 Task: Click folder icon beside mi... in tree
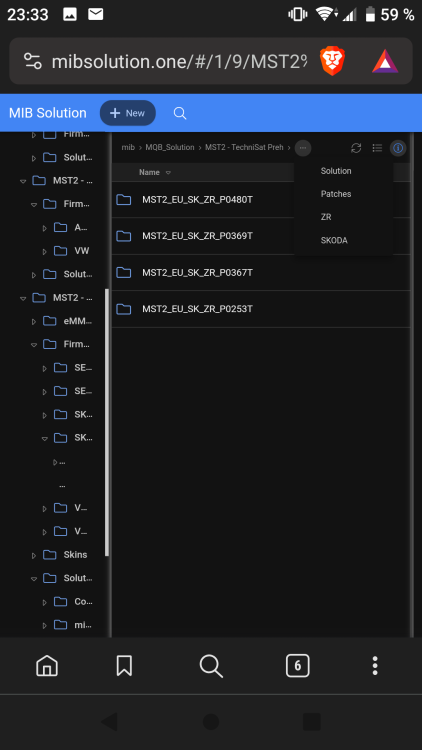(60, 625)
